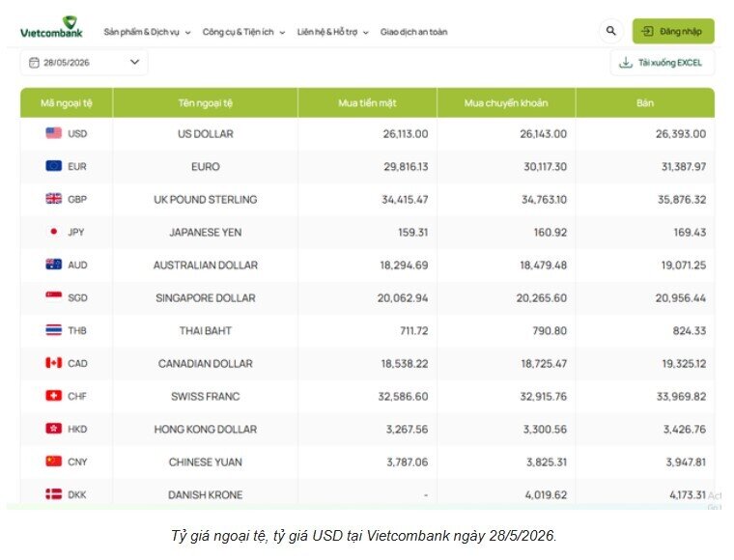This screenshot has width=734, height=560.
Task: Click the AUD Australia flag icon
Action: pyautogui.click(x=54, y=265)
